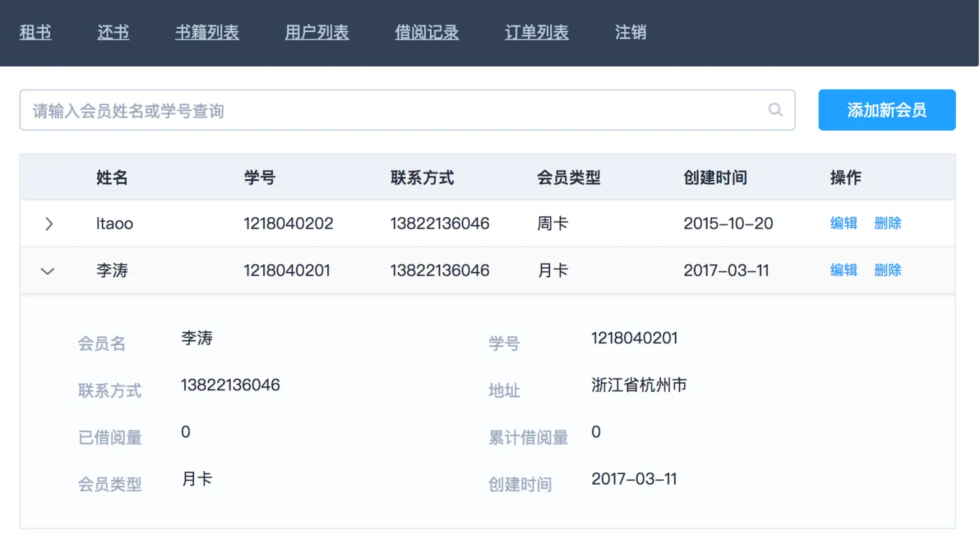Viewport: 980px width, 544px height.
Task: Click the 添加新会员 button
Action: 887,110
